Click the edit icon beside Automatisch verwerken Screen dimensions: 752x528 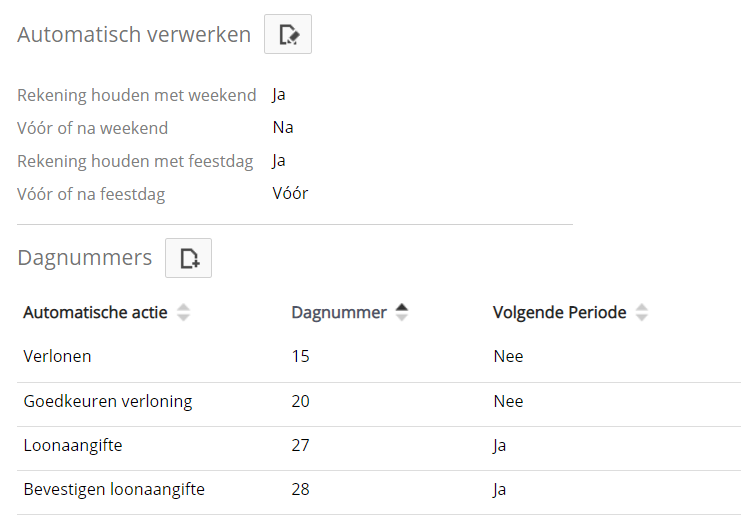[x=288, y=35]
